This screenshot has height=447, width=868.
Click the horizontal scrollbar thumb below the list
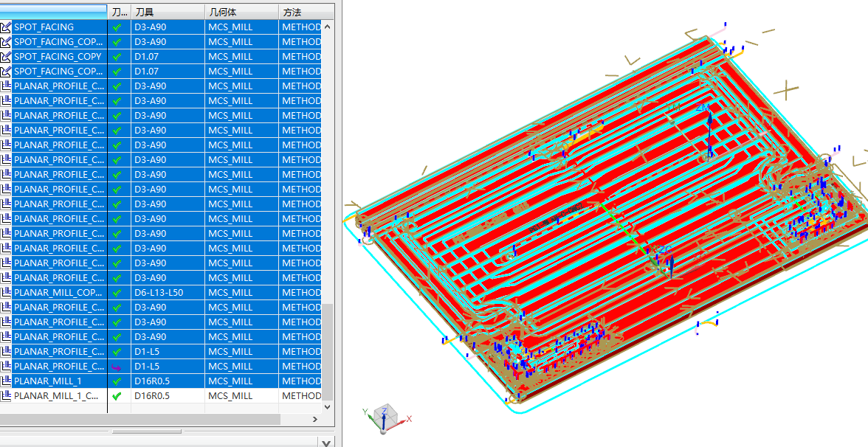pyautogui.click(x=140, y=419)
